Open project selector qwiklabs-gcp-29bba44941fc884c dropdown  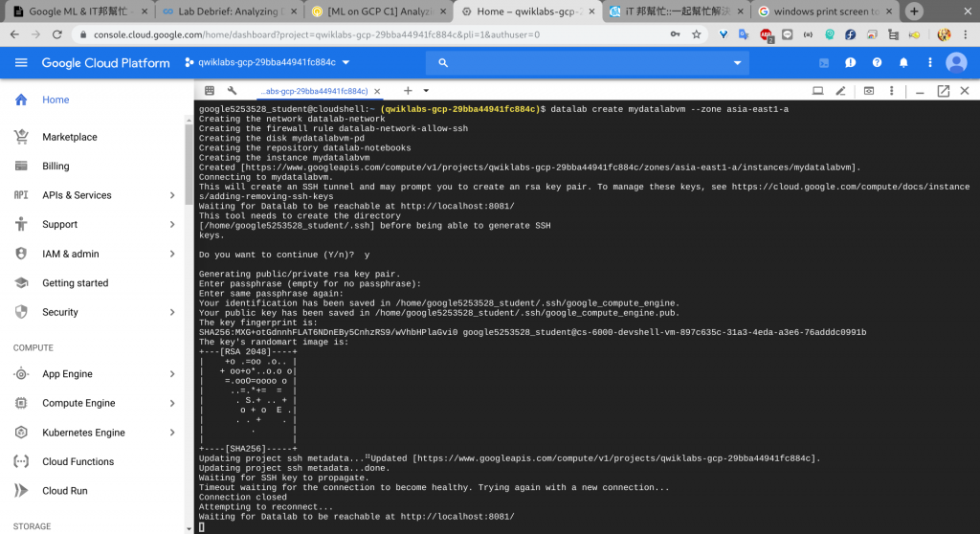pyautogui.click(x=268, y=62)
